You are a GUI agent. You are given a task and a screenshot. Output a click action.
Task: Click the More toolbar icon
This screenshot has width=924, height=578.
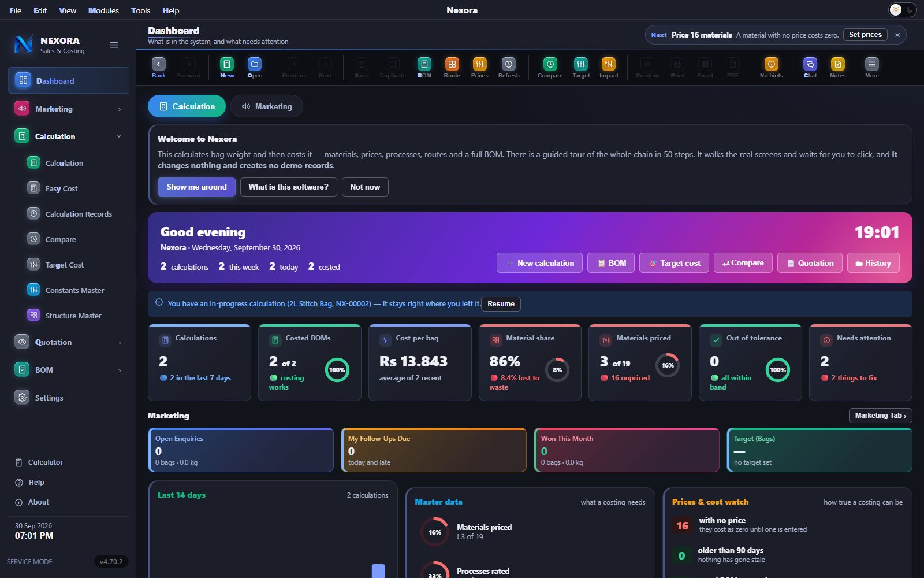coord(872,68)
